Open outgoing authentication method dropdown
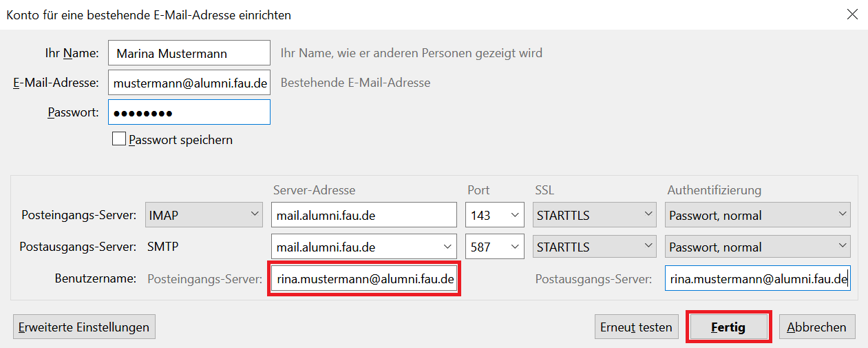This screenshot has height=348, width=868. coord(757,247)
